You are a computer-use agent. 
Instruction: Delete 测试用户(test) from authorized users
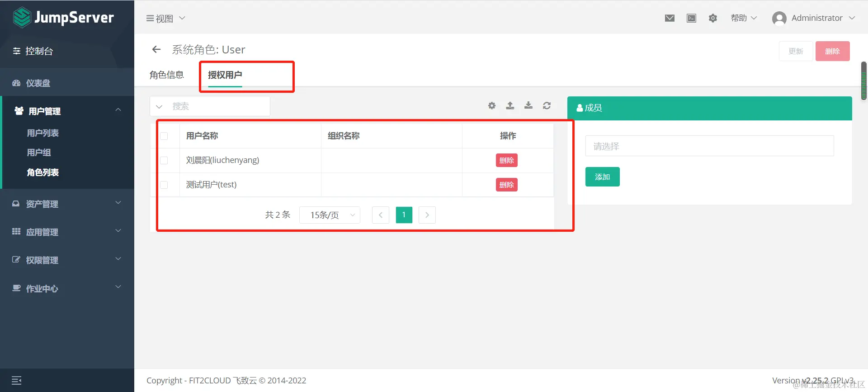coord(507,185)
